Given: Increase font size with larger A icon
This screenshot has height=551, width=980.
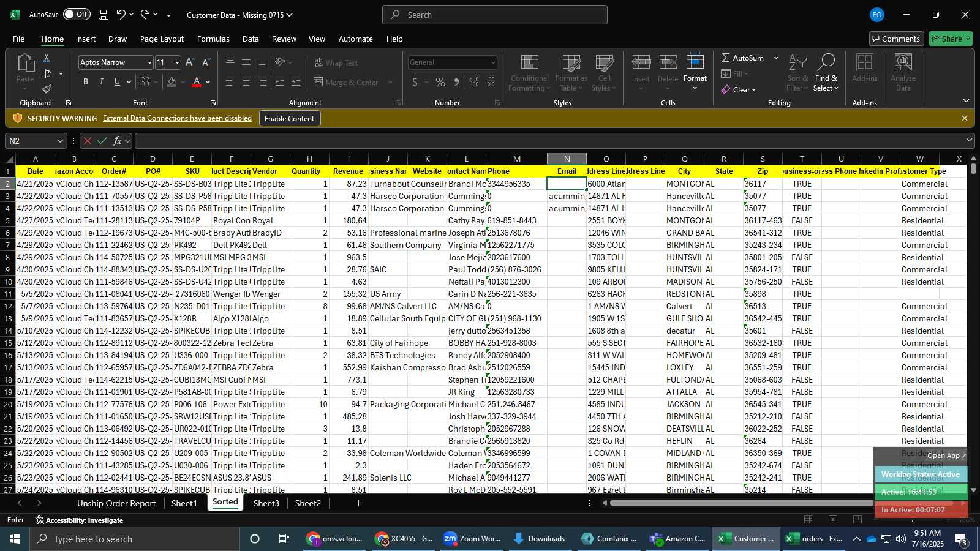Looking at the screenshot, I should [190, 62].
